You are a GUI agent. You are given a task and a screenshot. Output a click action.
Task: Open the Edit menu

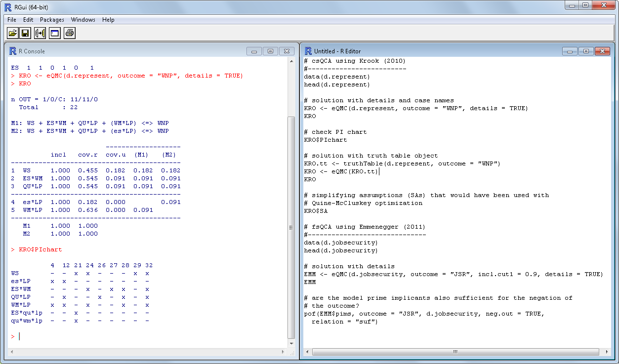tap(28, 20)
